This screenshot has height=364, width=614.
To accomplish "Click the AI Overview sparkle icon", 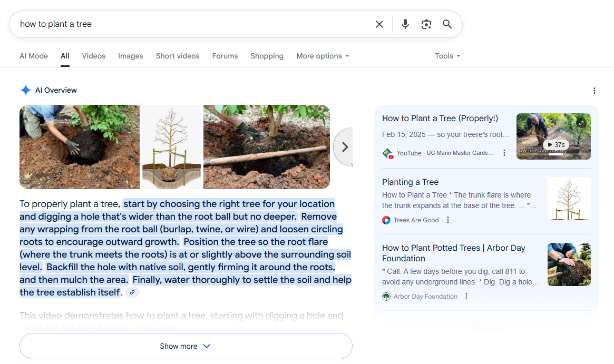I will pyautogui.click(x=25, y=90).
